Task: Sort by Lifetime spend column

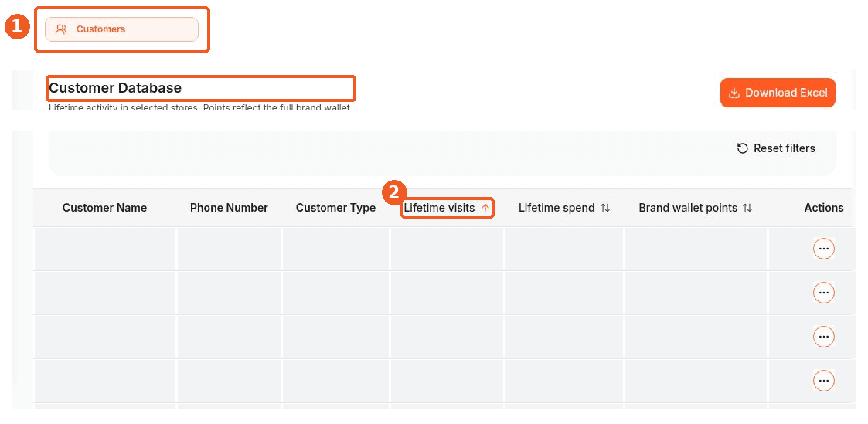Action: [564, 208]
